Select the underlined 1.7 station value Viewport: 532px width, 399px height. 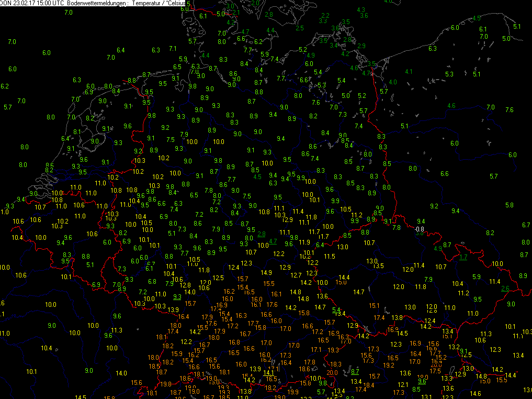pyautogui.click(x=463, y=257)
